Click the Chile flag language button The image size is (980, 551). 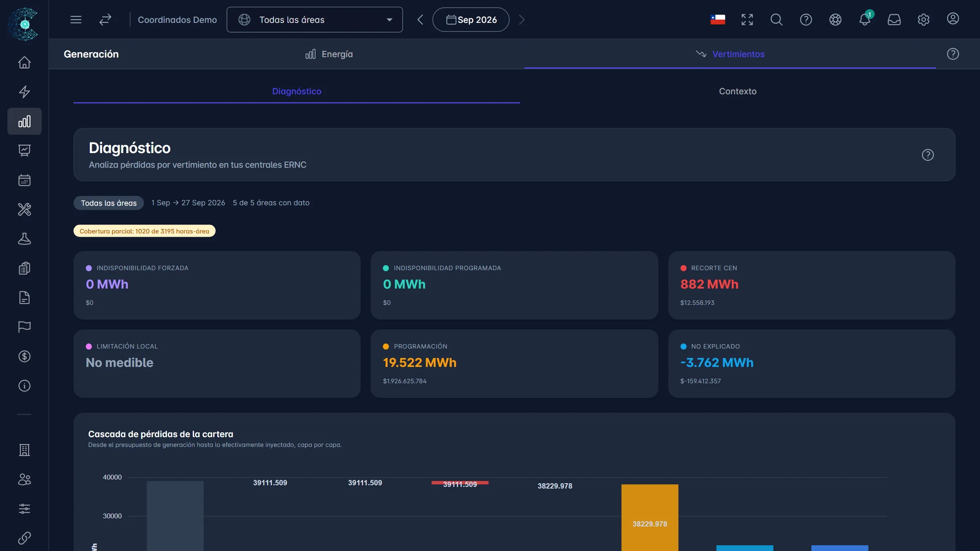pos(718,20)
